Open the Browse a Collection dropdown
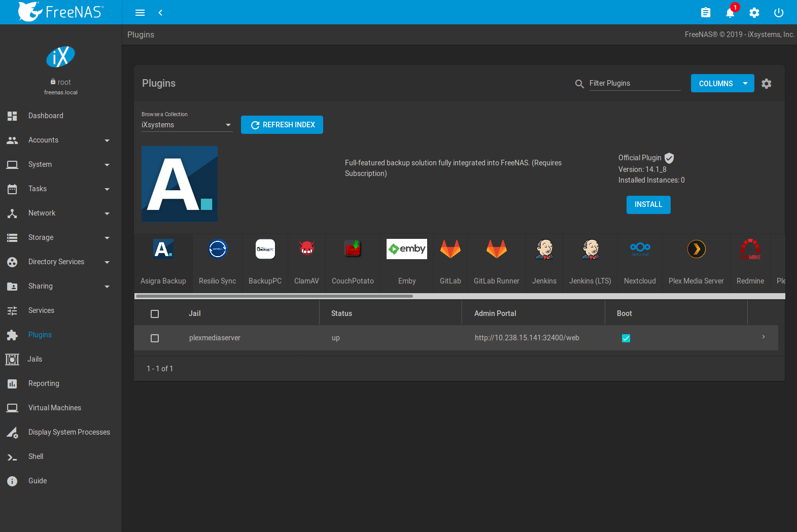Screen dimensions: 797x532 (187, 125)
